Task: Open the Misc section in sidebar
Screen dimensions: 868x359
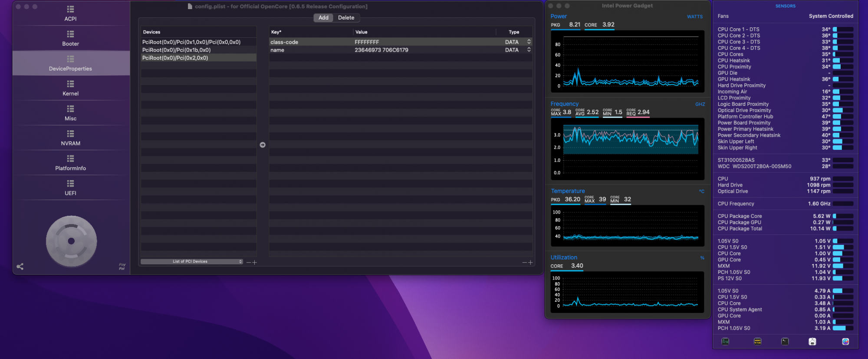Action: tap(71, 113)
